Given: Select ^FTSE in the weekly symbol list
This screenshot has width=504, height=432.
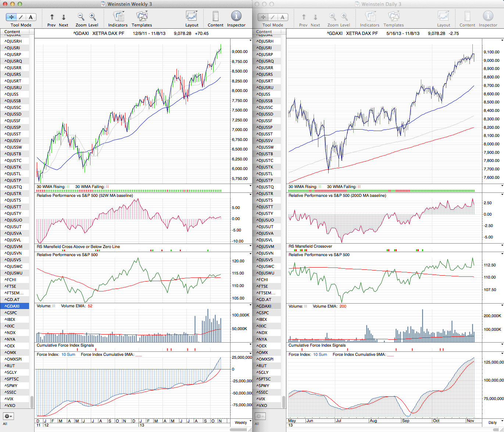Looking at the screenshot, I should pos(10,286).
